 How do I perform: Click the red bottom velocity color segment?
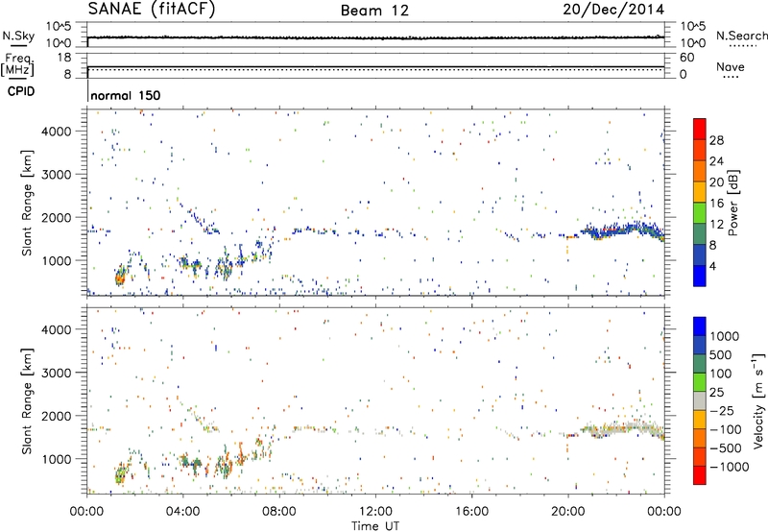pyautogui.click(x=700, y=475)
